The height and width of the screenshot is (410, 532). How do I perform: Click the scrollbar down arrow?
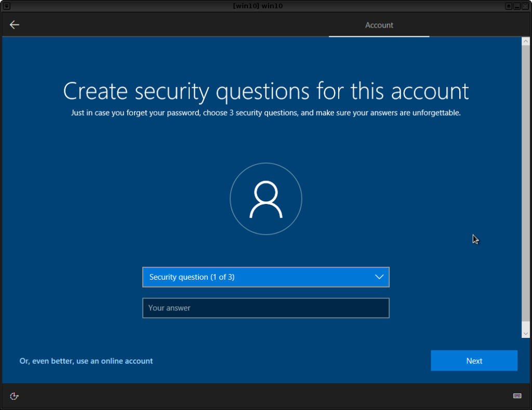coord(526,334)
